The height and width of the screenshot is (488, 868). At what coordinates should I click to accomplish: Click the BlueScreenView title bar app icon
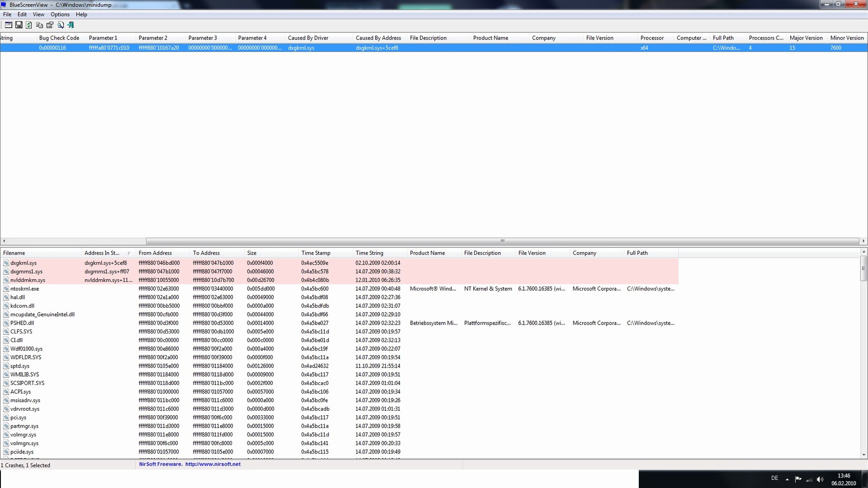point(4,5)
